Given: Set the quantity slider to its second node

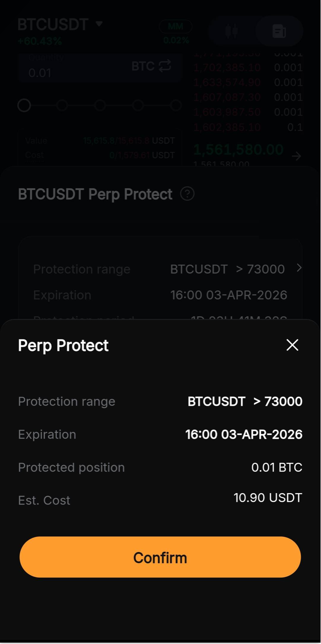Looking at the screenshot, I should (x=62, y=106).
